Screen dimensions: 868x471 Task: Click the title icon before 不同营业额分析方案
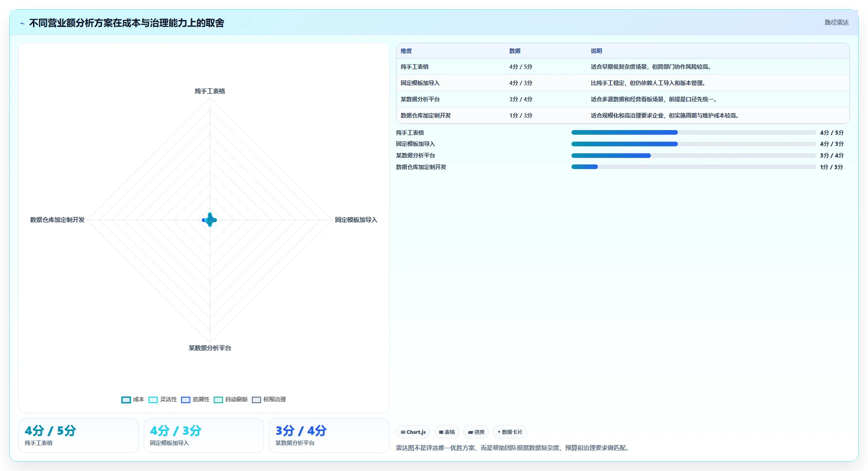[22, 23]
